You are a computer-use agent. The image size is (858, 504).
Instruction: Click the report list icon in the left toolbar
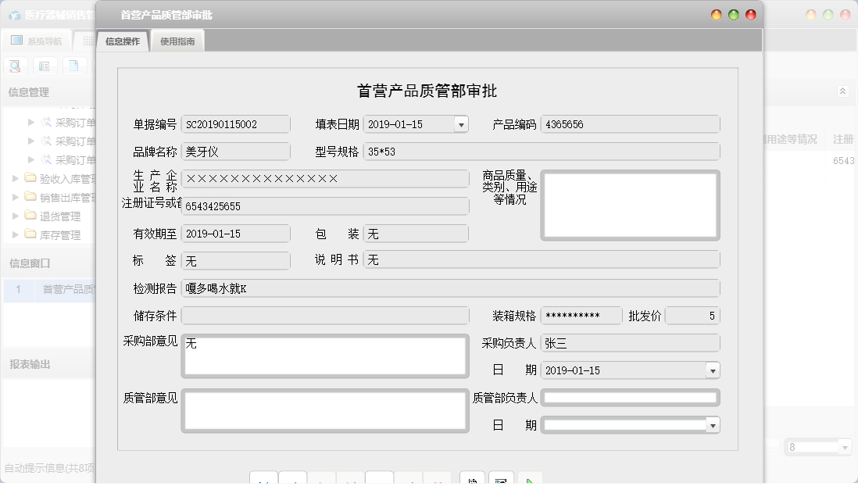click(44, 66)
